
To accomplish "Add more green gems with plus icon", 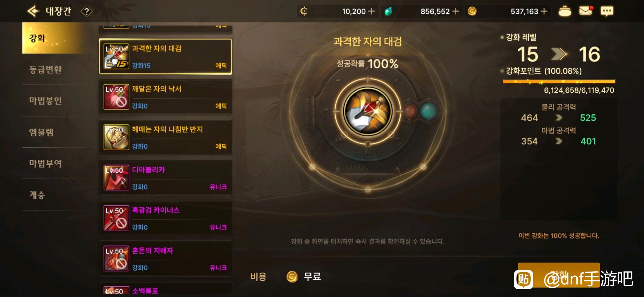I will 456,11.
